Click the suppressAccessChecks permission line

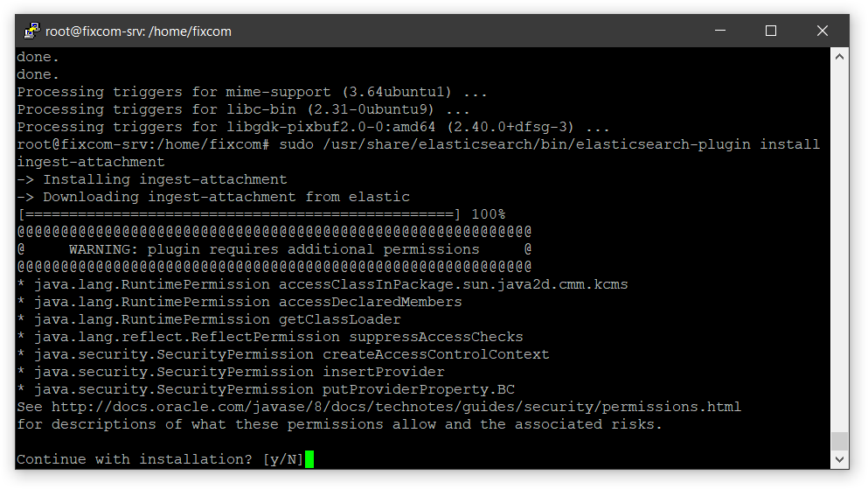270,337
